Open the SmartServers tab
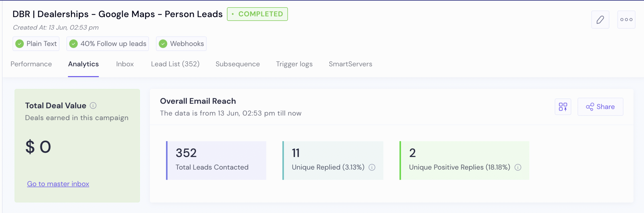644x213 pixels. (350, 64)
